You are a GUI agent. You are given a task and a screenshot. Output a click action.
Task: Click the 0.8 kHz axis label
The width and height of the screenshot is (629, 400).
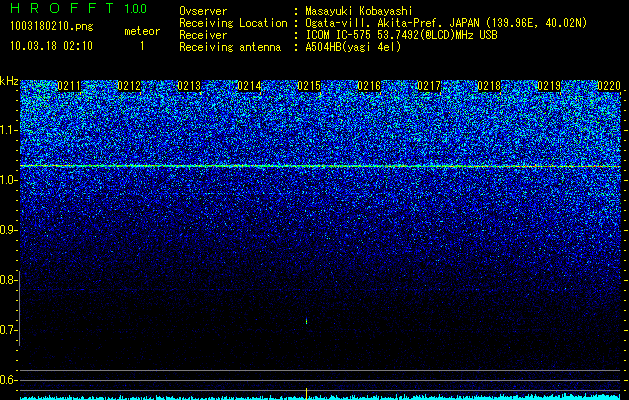pos(8,280)
